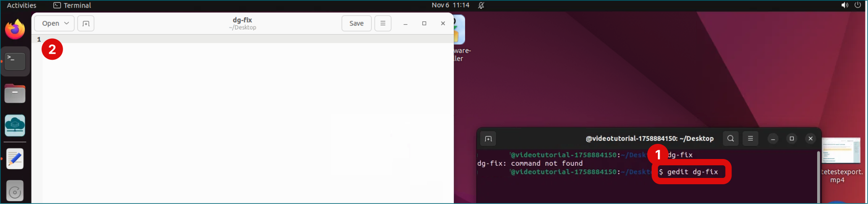Search in Terminal using magnifier icon
The image size is (868, 204).
[731, 138]
